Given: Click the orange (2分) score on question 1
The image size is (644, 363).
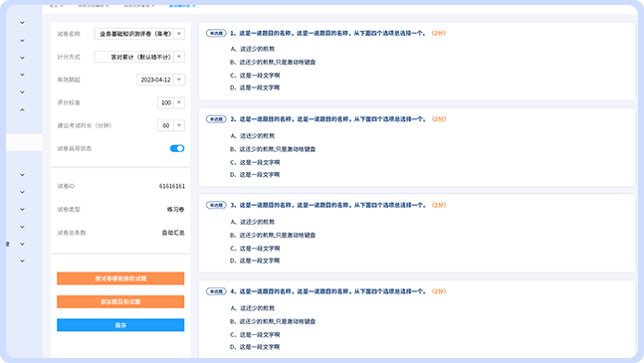Looking at the screenshot, I should (439, 33).
